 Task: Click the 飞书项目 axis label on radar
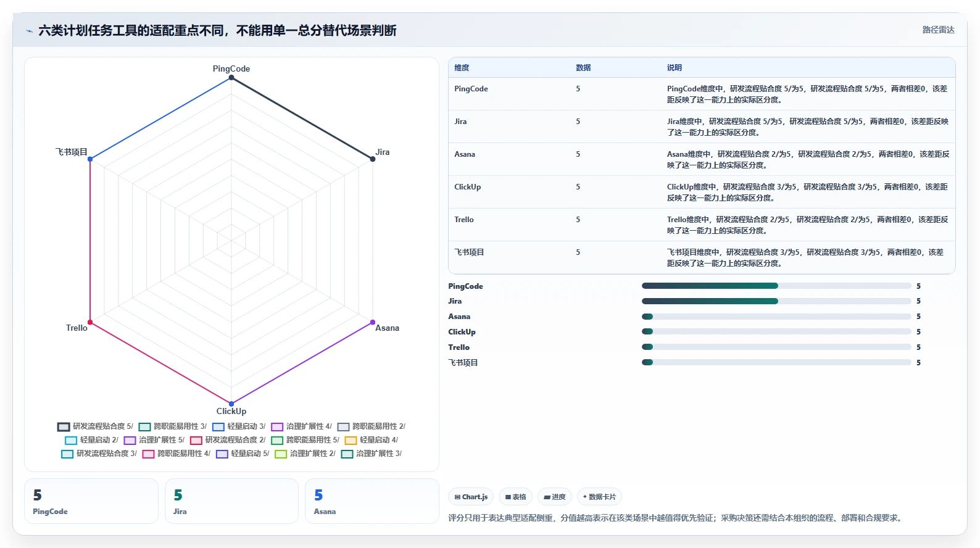[x=72, y=152]
